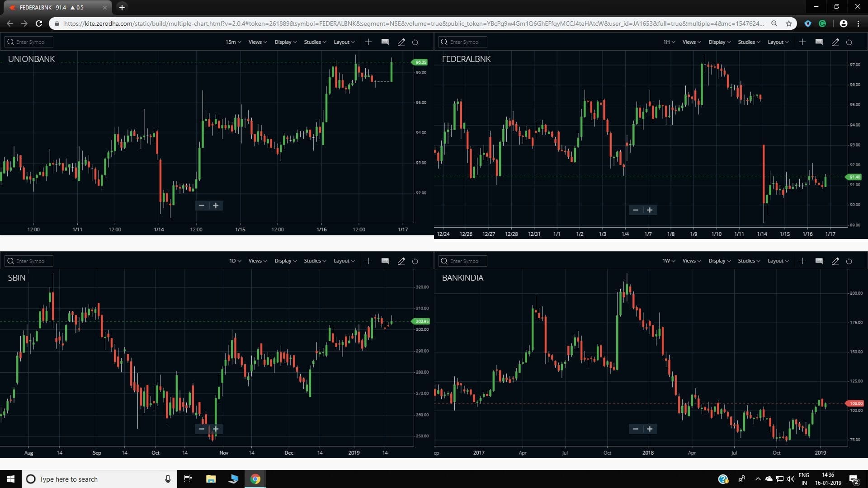Open Views menu in FEDERALBNK chart
The height and width of the screenshot is (488, 868).
point(692,42)
